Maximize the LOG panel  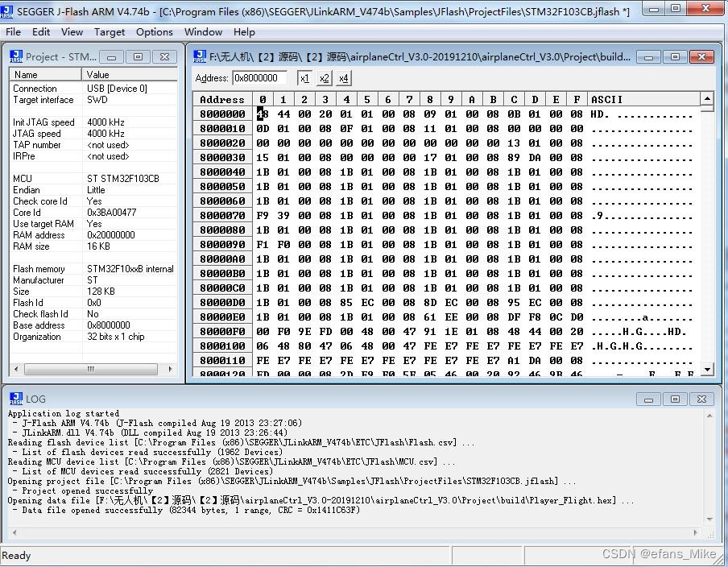click(x=675, y=399)
